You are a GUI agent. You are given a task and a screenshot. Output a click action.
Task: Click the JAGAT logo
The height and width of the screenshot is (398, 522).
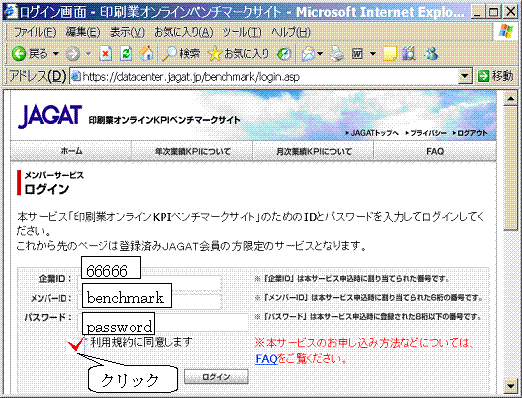pos(50,116)
